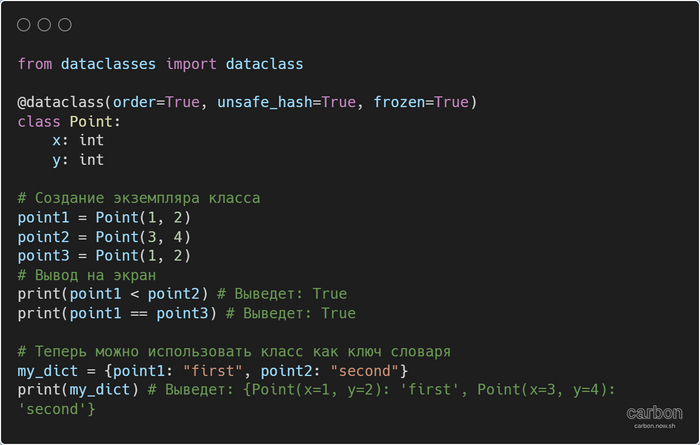Click the 'class Point:' definition line
Viewport: 700px width, 445px height.
coord(69,121)
